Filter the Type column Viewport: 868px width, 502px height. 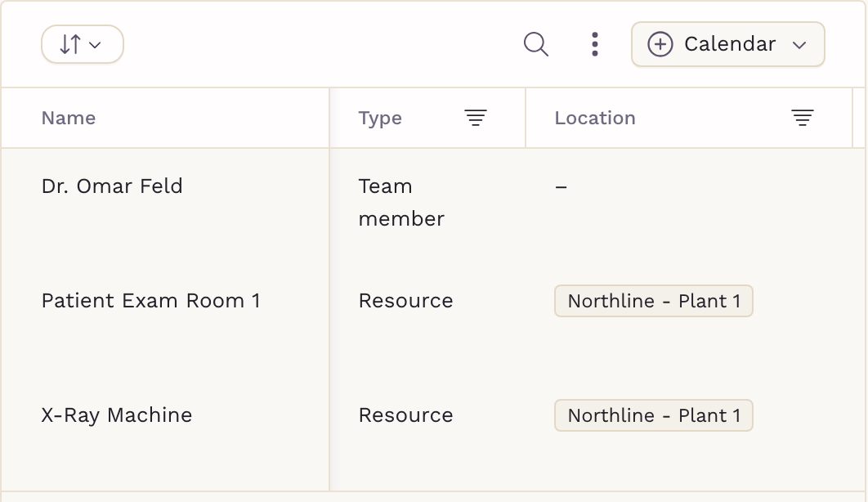[476, 118]
